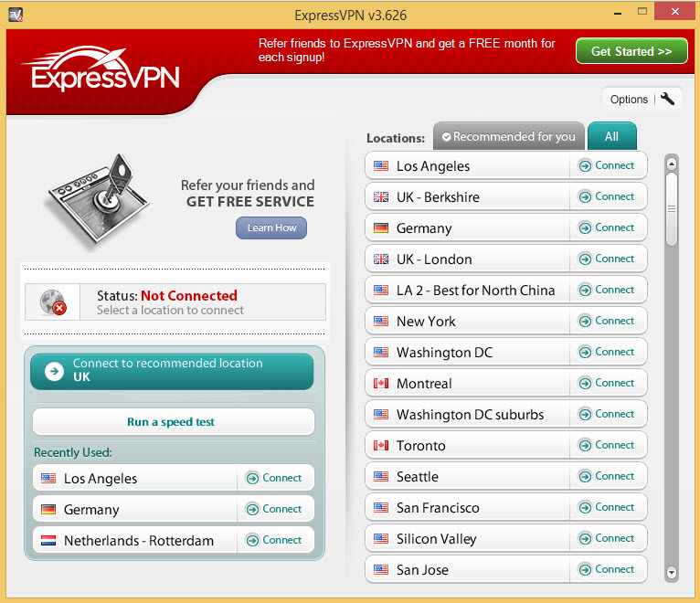Connect to San Francisco server
The image size is (700, 603).
606,507
